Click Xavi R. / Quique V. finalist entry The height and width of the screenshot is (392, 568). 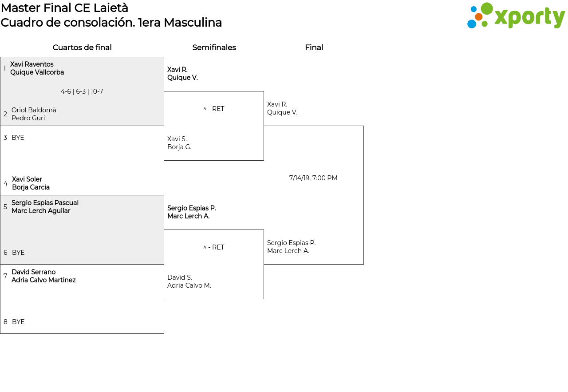click(x=282, y=108)
